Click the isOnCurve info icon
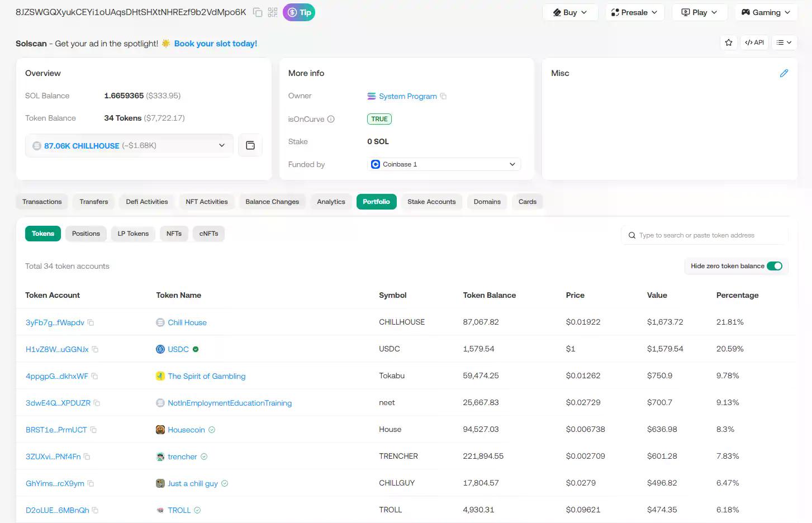 point(331,119)
